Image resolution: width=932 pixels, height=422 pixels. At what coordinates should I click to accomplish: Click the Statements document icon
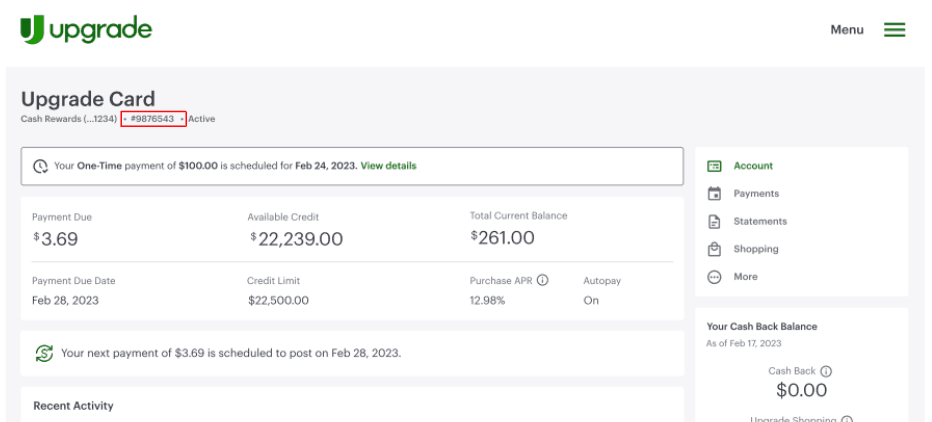(x=714, y=222)
